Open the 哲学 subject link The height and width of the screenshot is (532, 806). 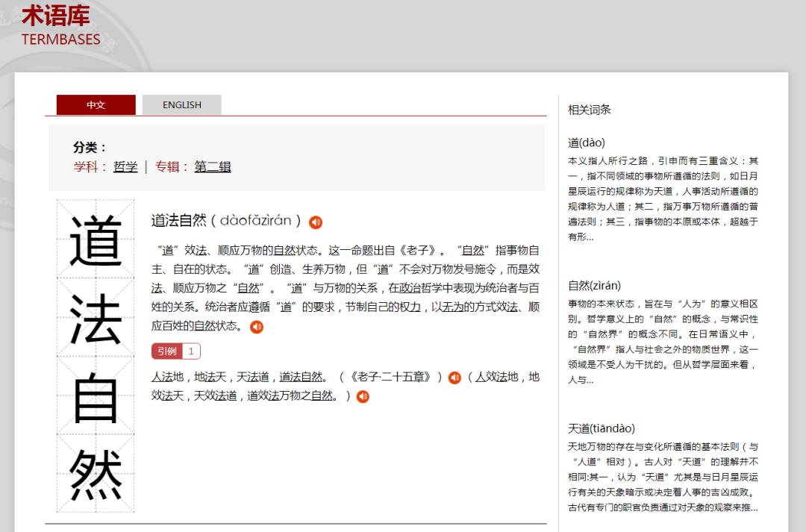click(x=125, y=166)
